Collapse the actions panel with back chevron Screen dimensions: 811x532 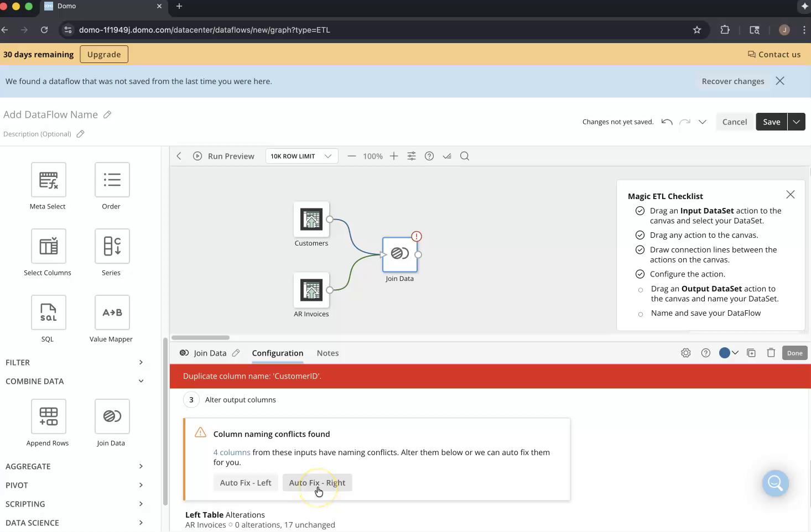pos(179,156)
